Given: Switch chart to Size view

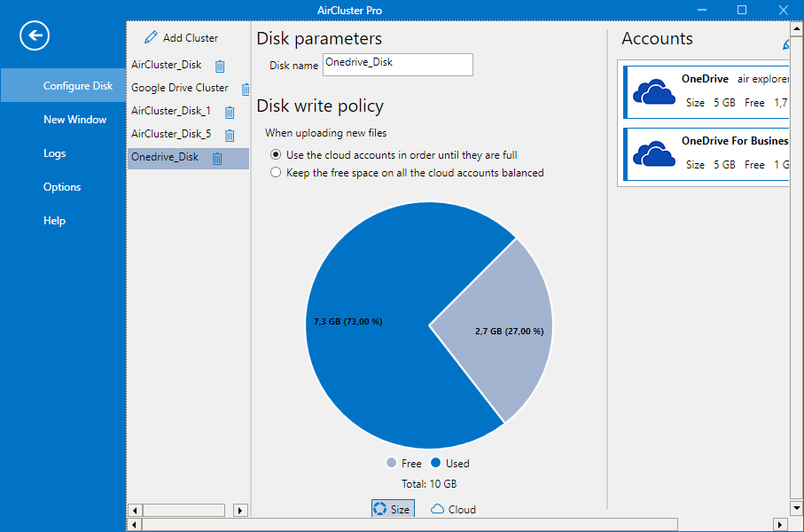Looking at the screenshot, I should tap(393, 508).
